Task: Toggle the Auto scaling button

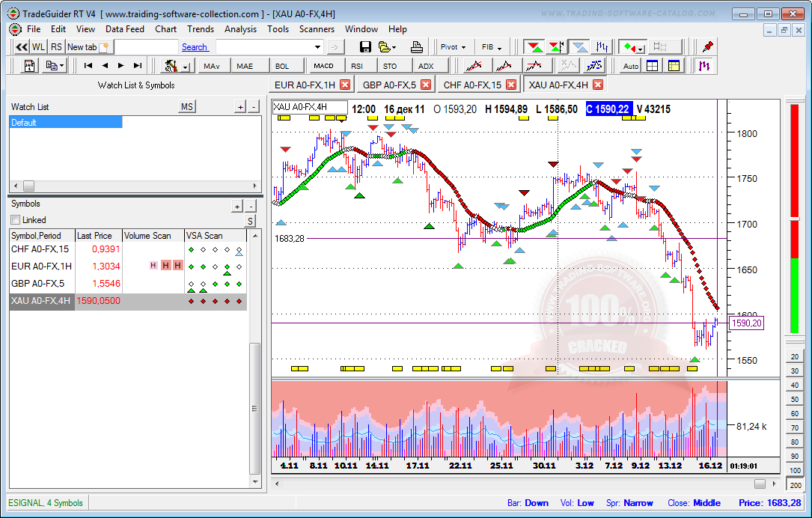Action: (630, 66)
